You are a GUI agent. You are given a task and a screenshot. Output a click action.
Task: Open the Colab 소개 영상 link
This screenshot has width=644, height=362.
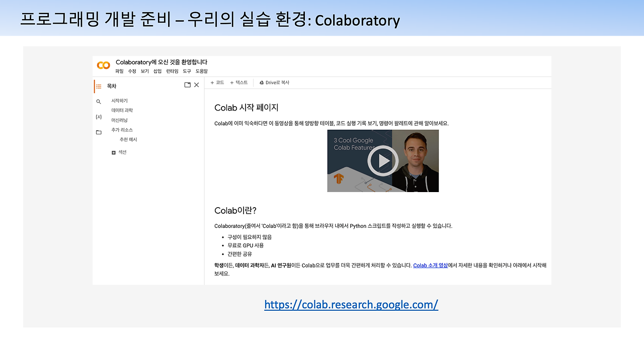[430, 265]
